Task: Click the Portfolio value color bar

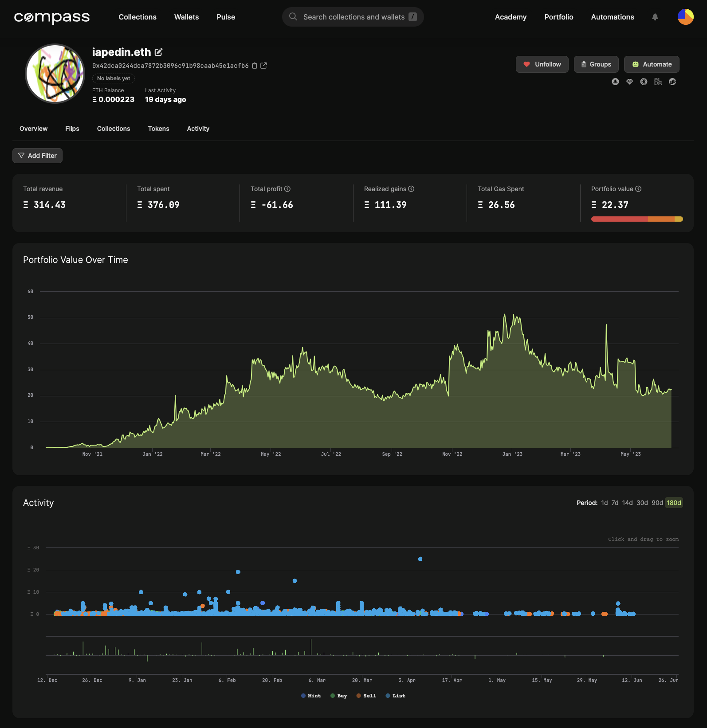Action: [636, 219]
